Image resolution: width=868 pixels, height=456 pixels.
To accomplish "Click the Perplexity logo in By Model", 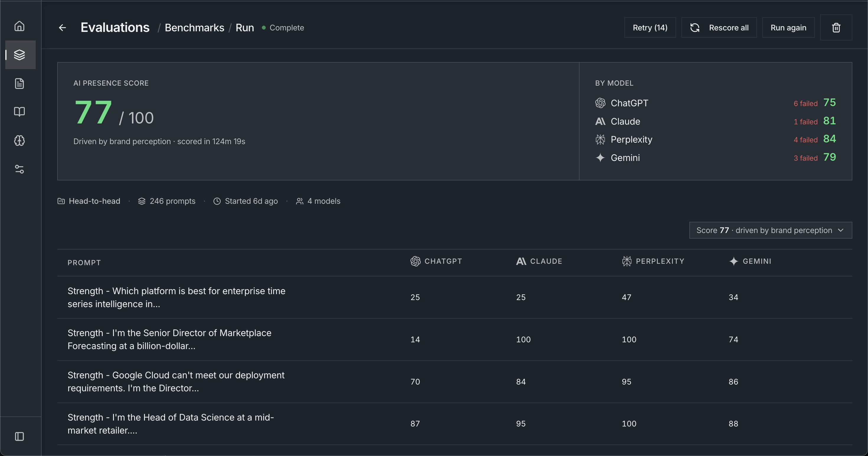I will pos(601,139).
